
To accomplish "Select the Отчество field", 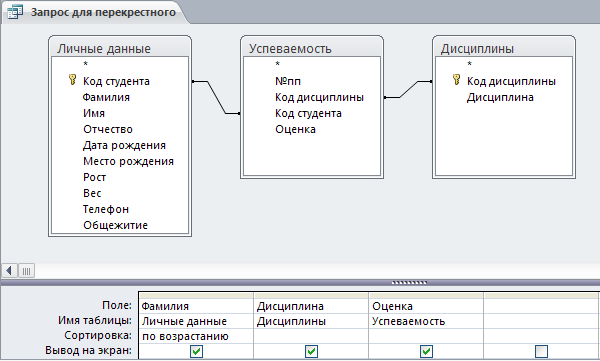I will tap(108, 129).
